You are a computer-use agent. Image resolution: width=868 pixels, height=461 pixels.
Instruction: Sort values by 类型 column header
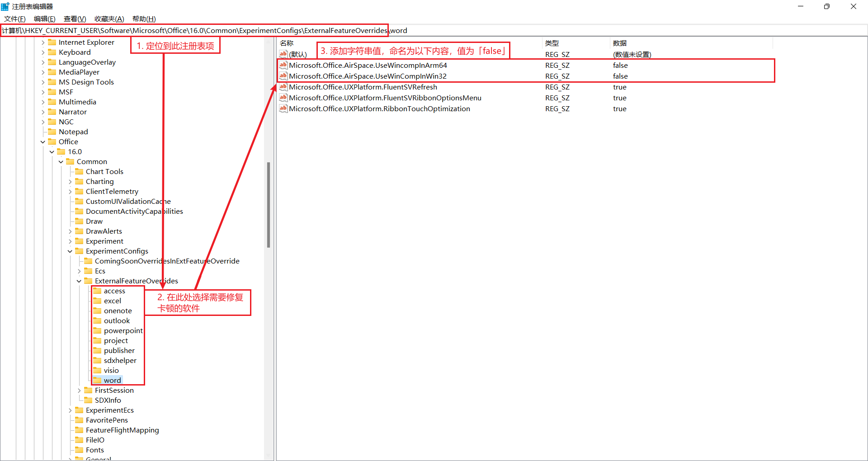coord(576,43)
